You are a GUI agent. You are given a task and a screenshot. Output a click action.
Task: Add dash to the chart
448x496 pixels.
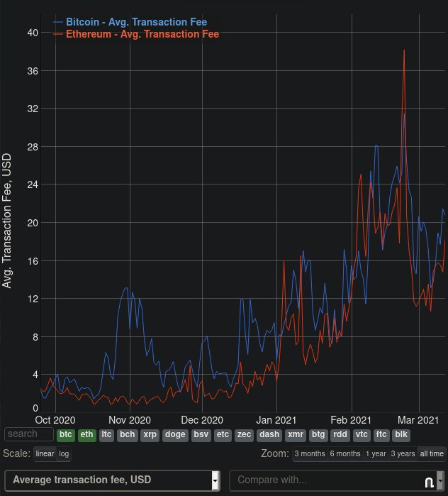tap(269, 435)
